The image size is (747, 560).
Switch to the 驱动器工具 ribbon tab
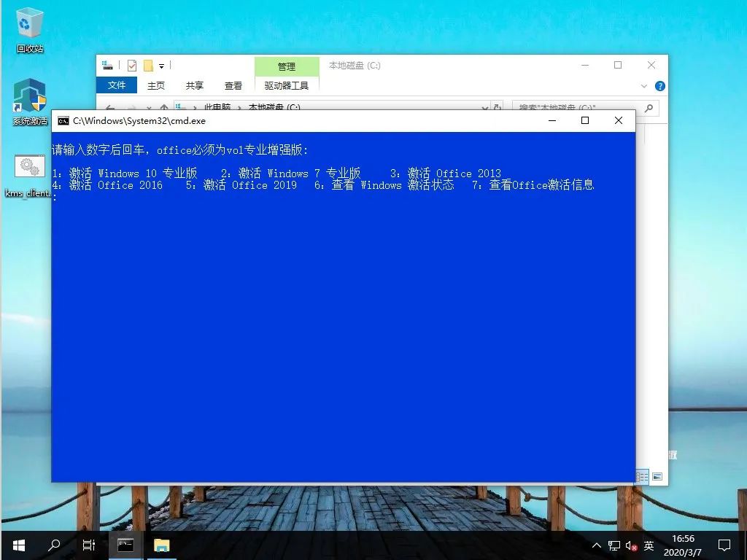(286, 86)
